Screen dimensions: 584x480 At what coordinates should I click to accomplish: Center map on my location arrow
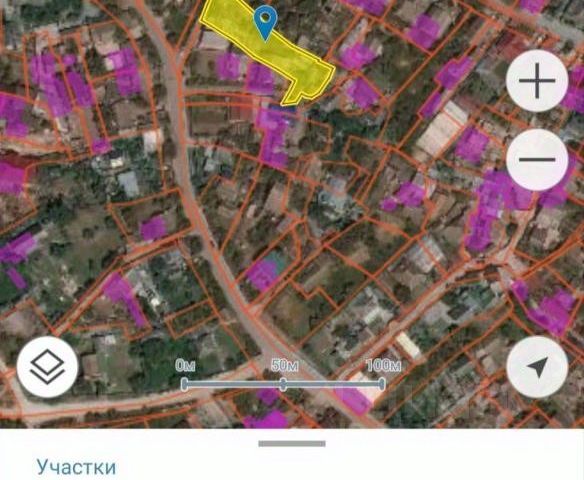(537, 367)
